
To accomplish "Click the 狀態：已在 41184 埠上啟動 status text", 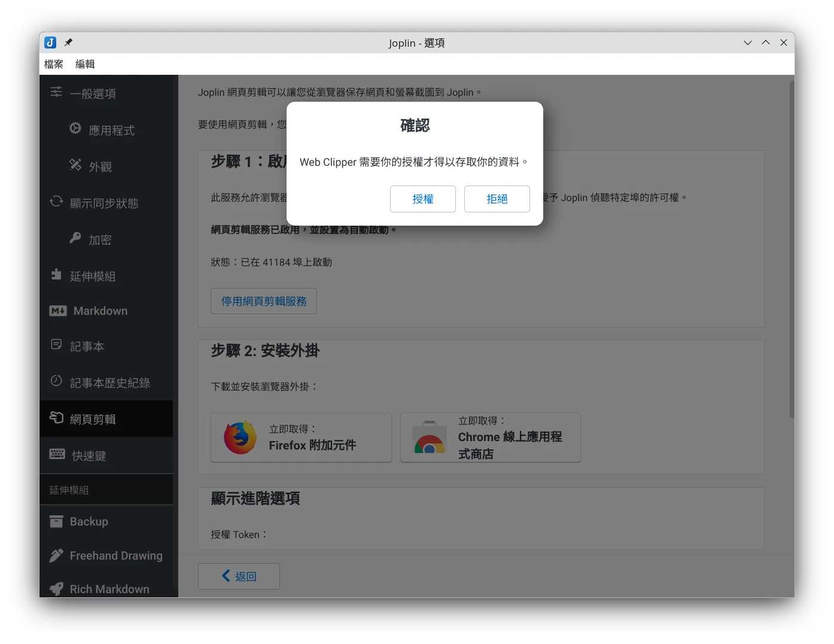I will pyautogui.click(x=271, y=262).
